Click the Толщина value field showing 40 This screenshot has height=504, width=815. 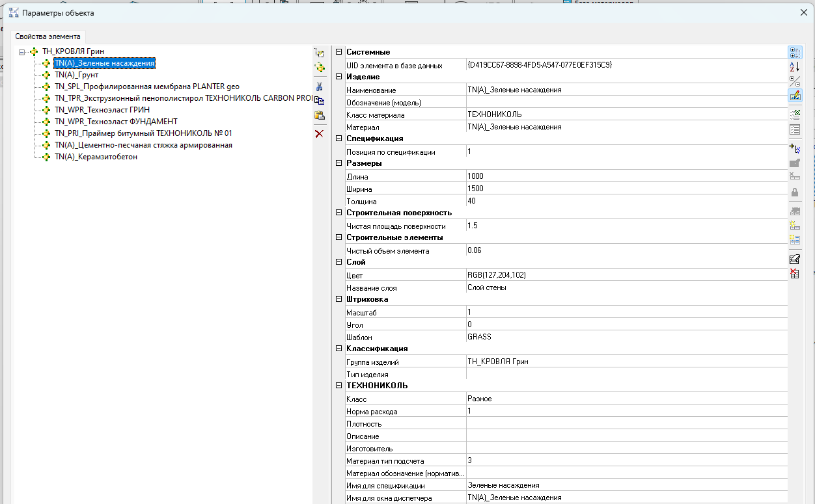tap(625, 201)
